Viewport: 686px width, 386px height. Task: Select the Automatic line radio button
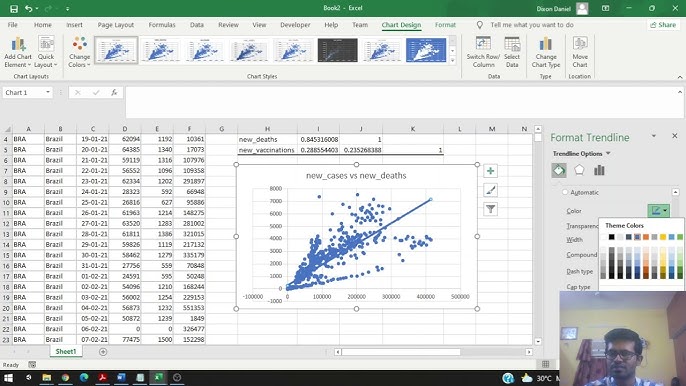click(x=565, y=192)
